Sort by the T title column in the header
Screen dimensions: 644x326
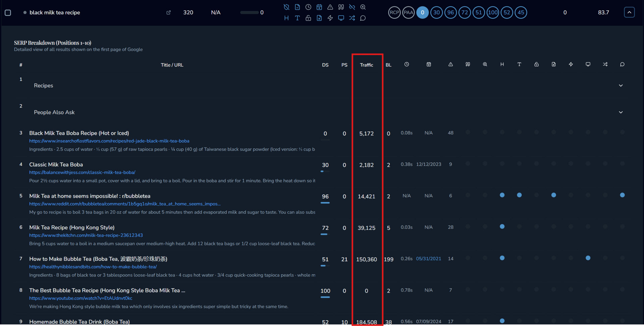click(x=519, y=64)
